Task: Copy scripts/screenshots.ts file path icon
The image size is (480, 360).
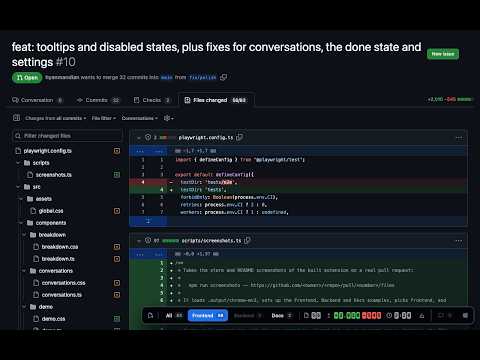Action: [x=247, y=240]
